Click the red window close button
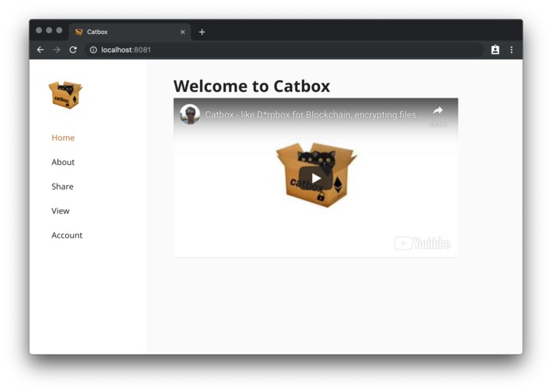Image resolution: width=552 pixels, height=392 pixels. pyautogui.click(x=39, y=30)
